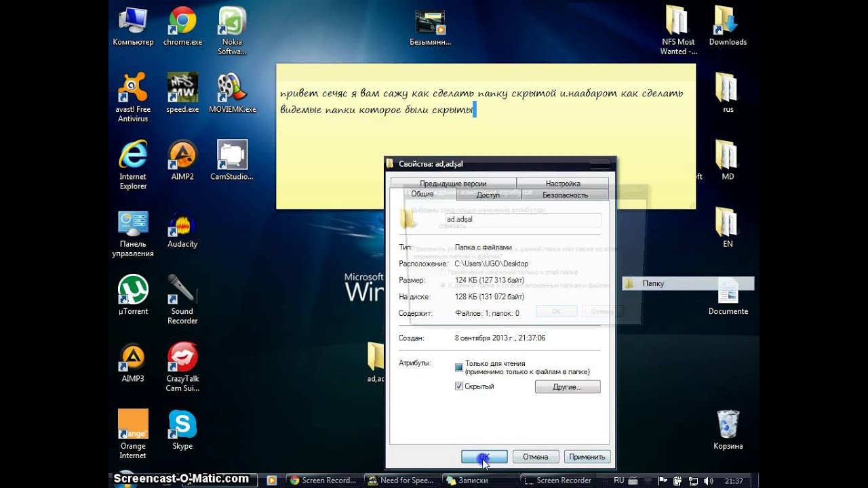Toggle the Только для чтения checkbox
This screenshot has width=868, height=488.
pos(459,367)
